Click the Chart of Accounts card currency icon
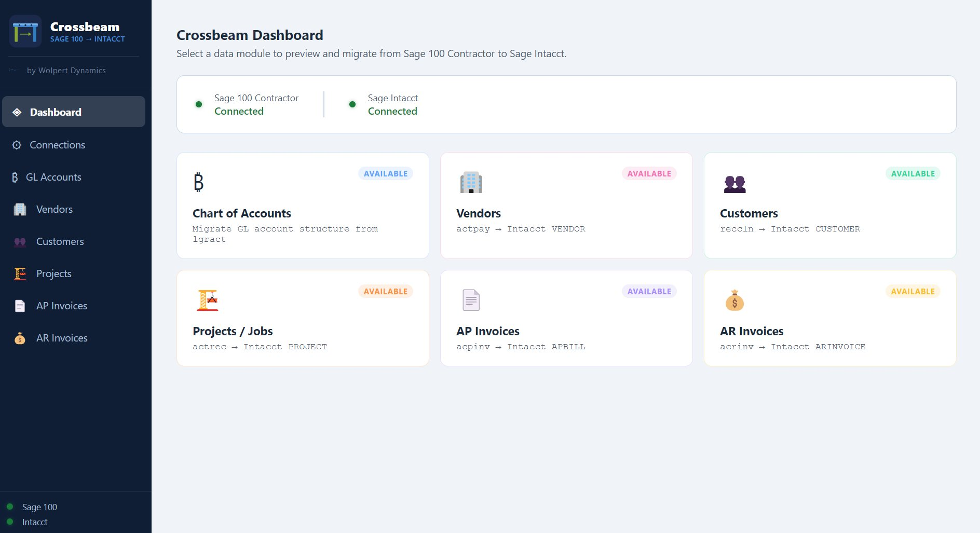This screenshot has width=980, height=533. point(198,182)
